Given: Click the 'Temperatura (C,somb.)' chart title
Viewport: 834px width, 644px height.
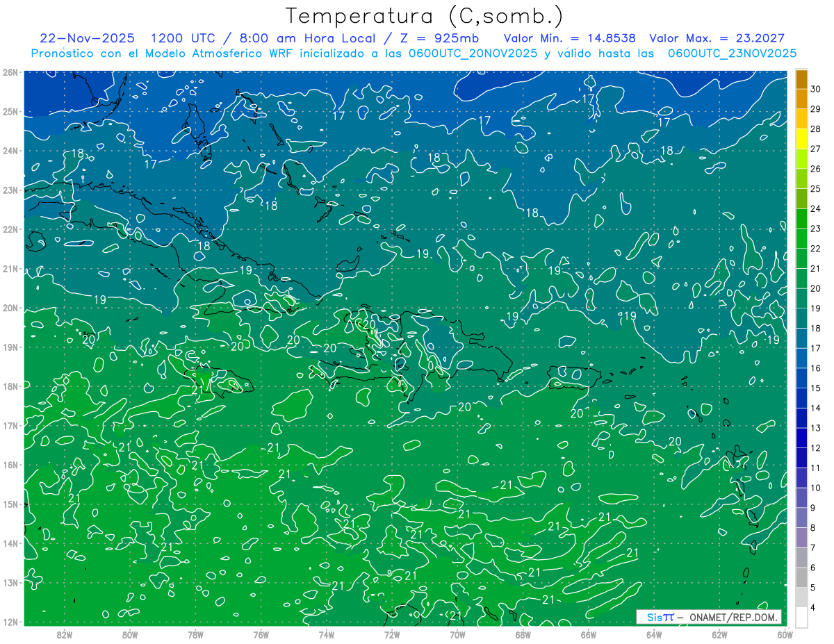Looking at the screenshot, I should coord(425,17).
